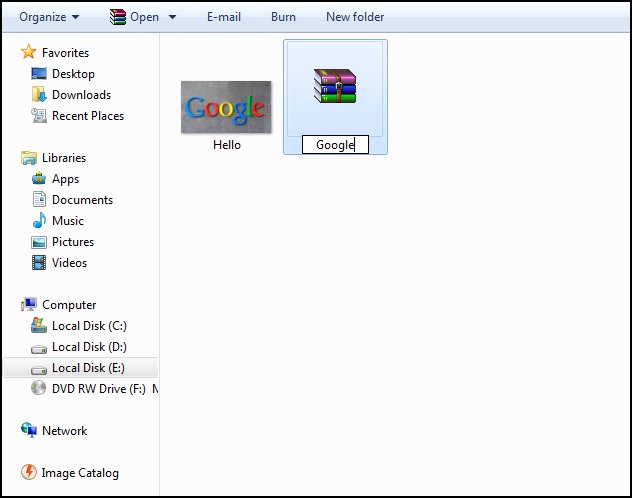
Task: Click the DVD RW Drive disc icon
Action: pyautogui.click(x=39, y=388)
